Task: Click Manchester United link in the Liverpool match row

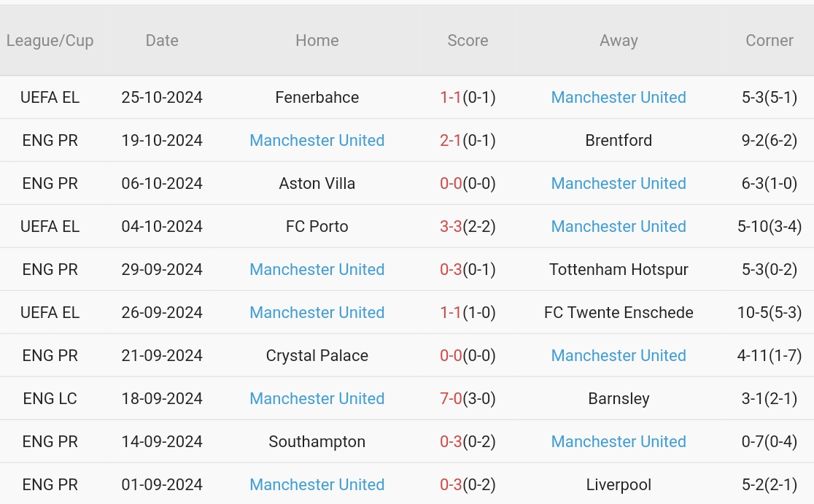Action: click(317, 484)
